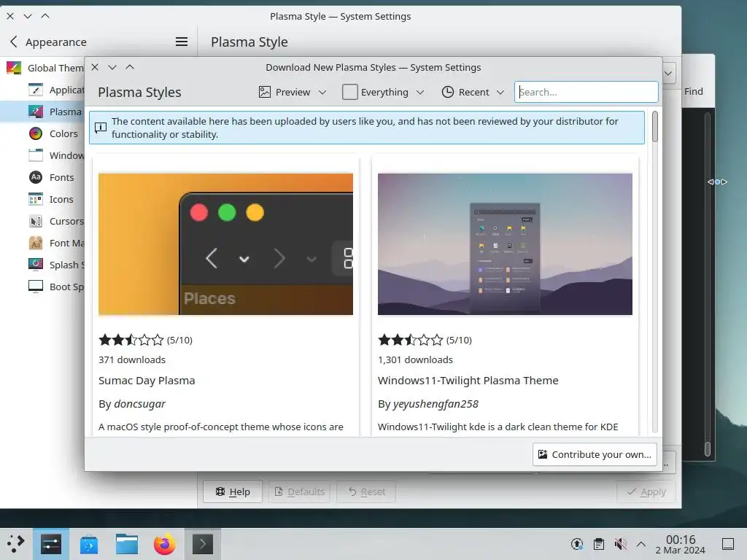The width and height of the screenshot is (747, 560).
Task: Click the system updates tray icon
Action: coord(577,544)
